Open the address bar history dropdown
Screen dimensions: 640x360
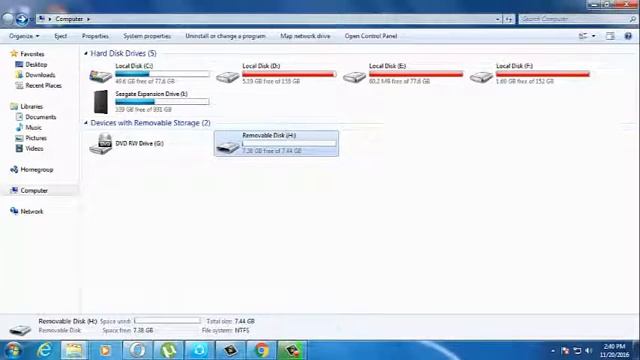coord(498,19)
